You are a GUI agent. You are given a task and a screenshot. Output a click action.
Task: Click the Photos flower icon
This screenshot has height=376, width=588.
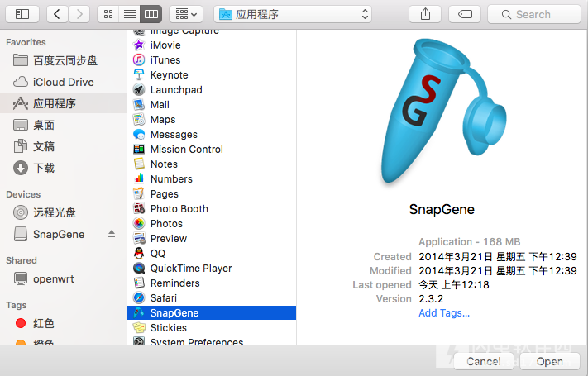coord(139,223)
